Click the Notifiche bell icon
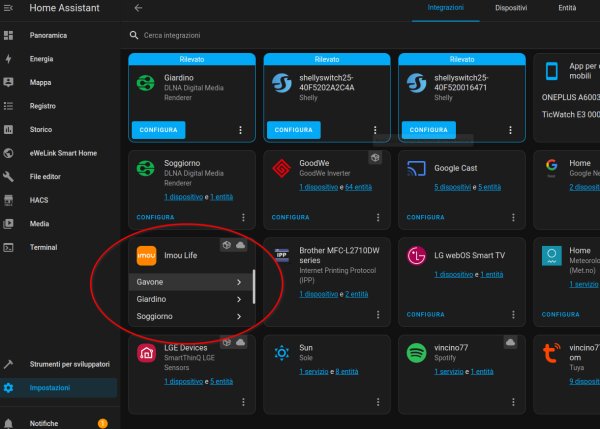This screenshot has width=600, height=429. 8,423
